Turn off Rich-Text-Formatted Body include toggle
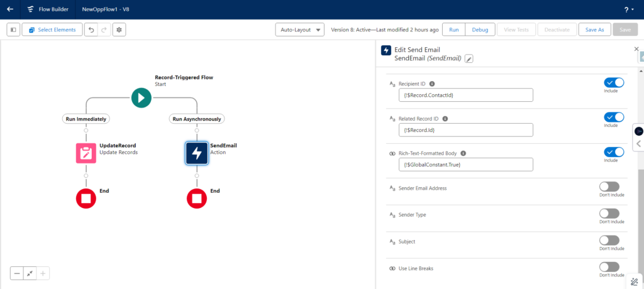 click(x=614, y=152)
